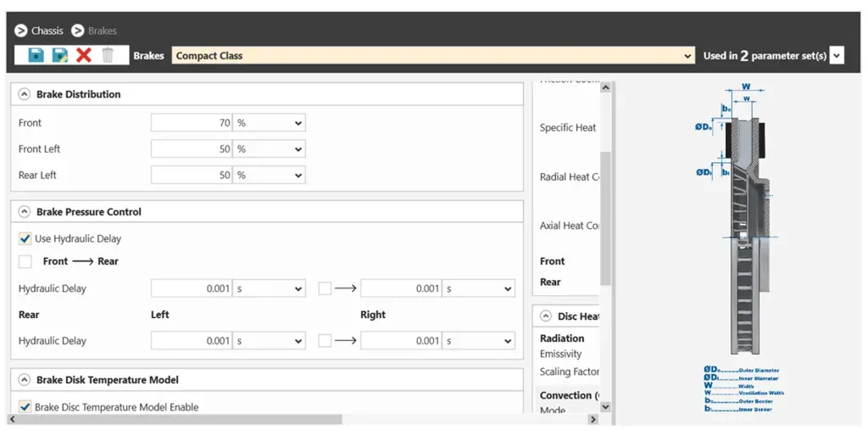Click the horizontal scrollbar left arrow
This screenshot has width=868, height=436.
[13, 419]
